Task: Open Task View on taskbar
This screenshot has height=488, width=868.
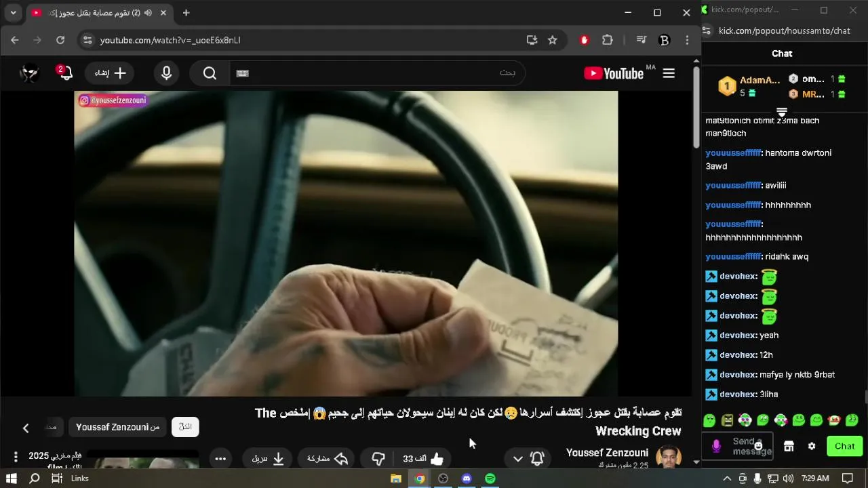Action: coord(57,479)
